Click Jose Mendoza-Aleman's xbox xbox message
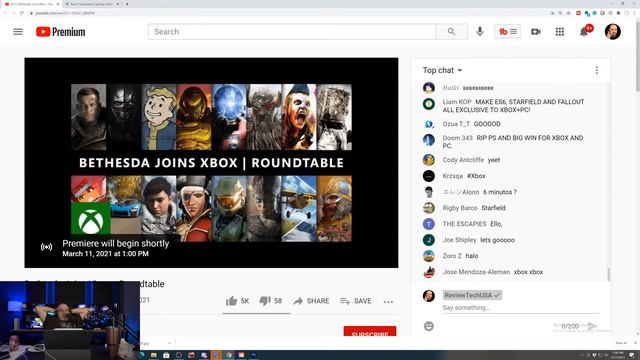The width and height of the screenshot is (640, 360). pos(528,272)
